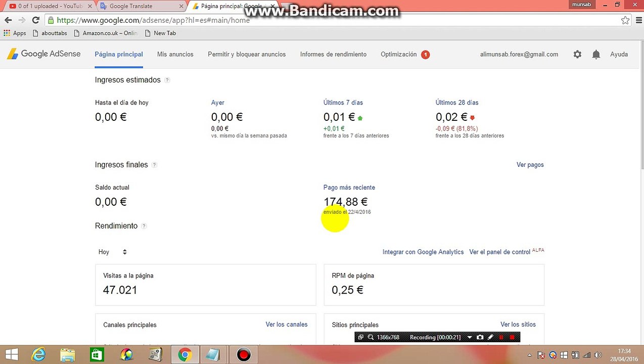This screenshot has width=644, height=364.
Task: Click the 47.021 Visitas a la página value
Action: (x=120, y=290)
